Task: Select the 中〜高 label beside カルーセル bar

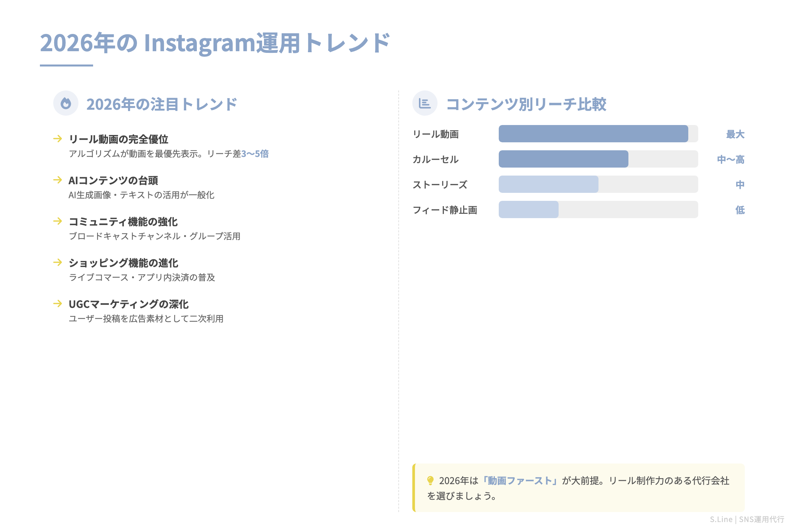Action: pos(731,160)
